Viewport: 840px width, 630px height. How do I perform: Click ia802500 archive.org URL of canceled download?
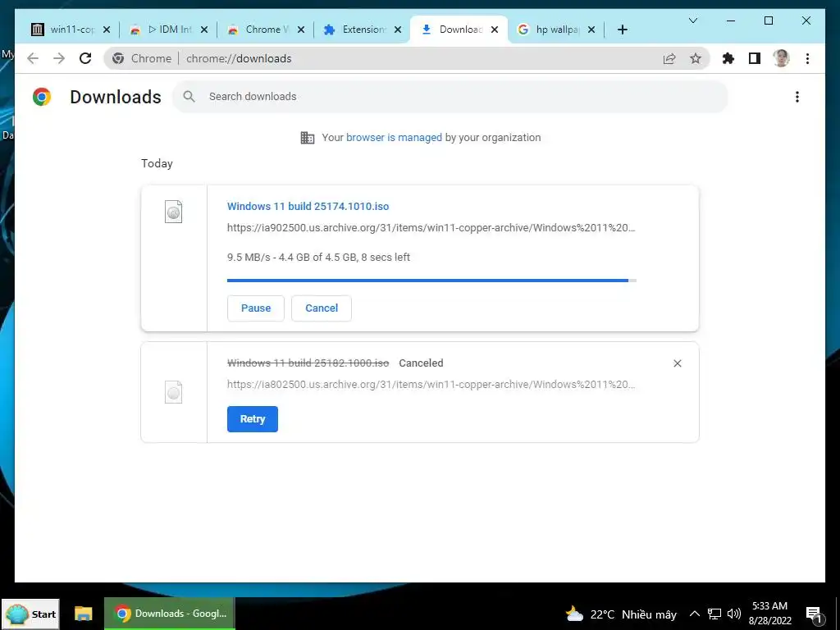[x=431, y=384]
